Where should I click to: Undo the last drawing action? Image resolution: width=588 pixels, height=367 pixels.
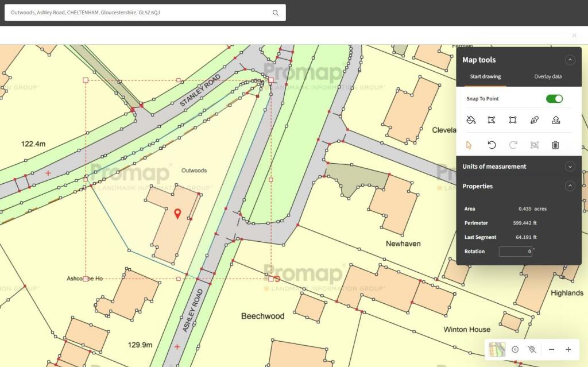[x=492, y=145]
